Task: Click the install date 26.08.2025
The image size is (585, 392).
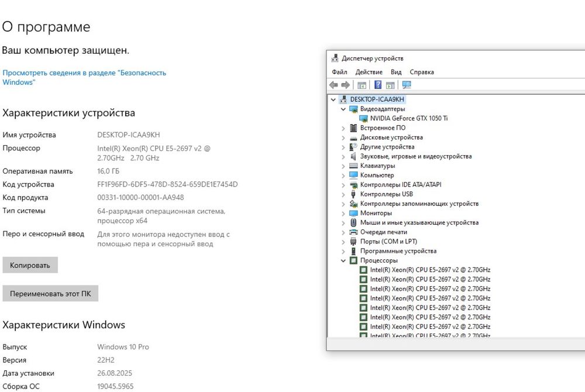Action: click(115, 373)
